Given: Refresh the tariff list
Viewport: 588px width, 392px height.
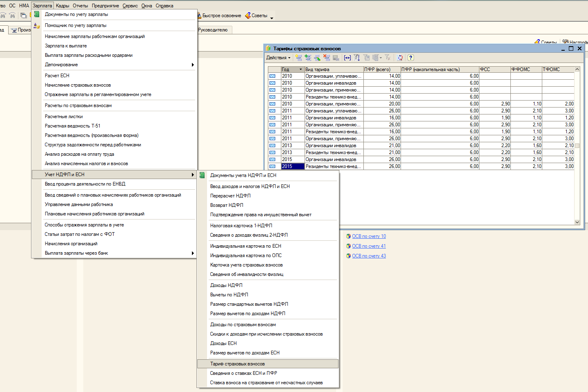Looking at the screenshot, I should [x=400, y=58].
